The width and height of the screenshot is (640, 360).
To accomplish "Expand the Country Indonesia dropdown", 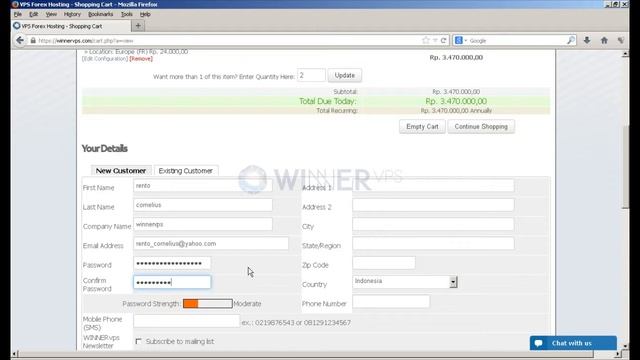I will 453,282.
